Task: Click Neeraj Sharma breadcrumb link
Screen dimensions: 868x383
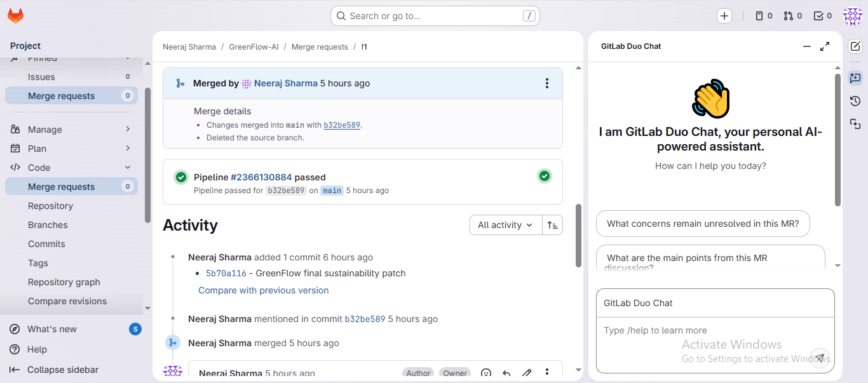Action: pos(189,47)
